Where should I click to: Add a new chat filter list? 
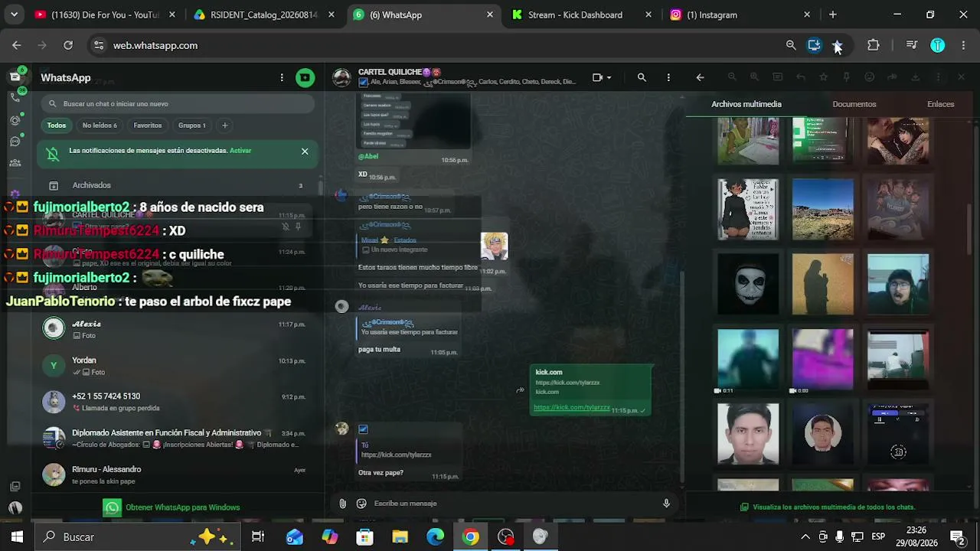[x=224, y=126]
